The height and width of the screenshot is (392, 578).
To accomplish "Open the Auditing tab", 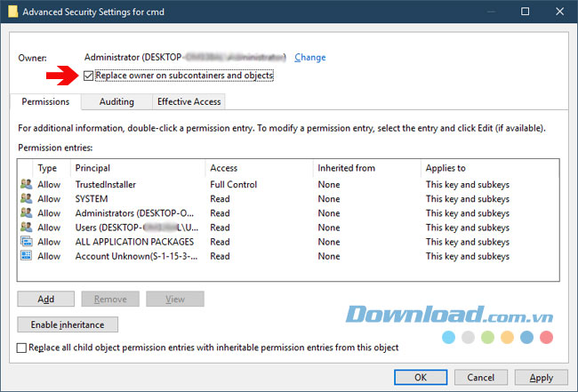I will click(x=116, y=101).
